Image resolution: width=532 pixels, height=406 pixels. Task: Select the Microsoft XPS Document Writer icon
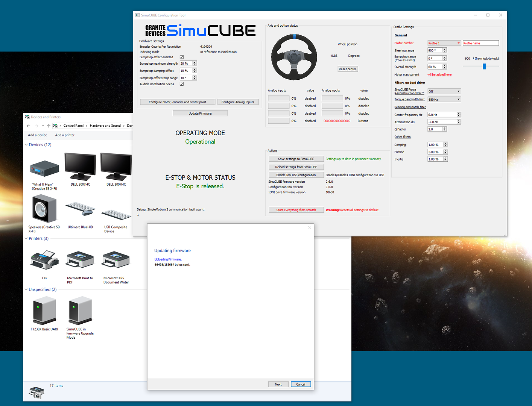[116, 259]
